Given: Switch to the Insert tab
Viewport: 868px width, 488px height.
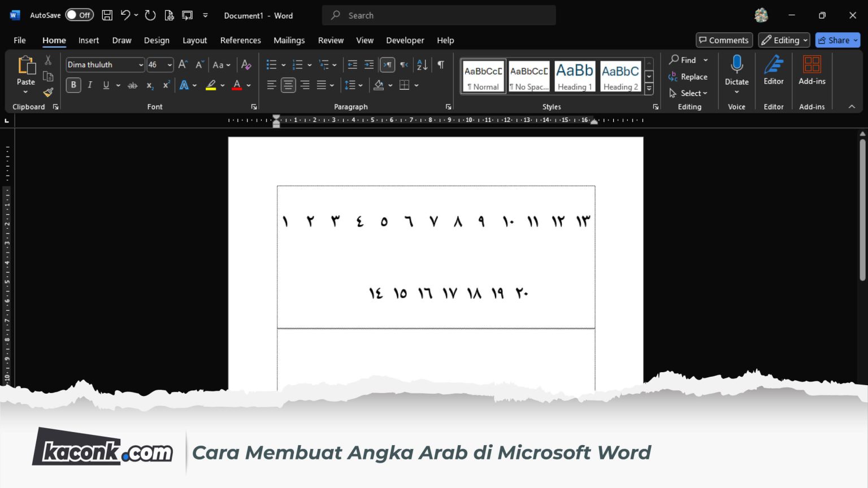Looking at the screenshot, I should (x=89, y=40).
